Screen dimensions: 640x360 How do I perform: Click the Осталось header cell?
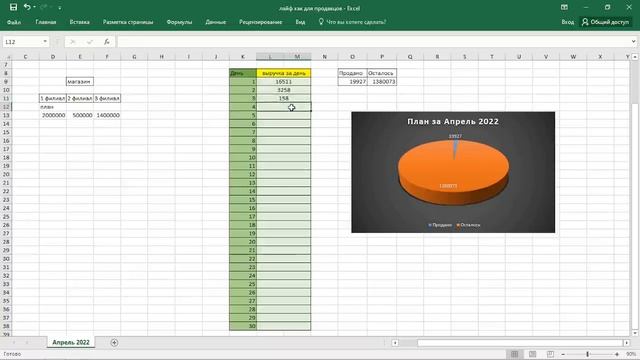tap(381, 73)
